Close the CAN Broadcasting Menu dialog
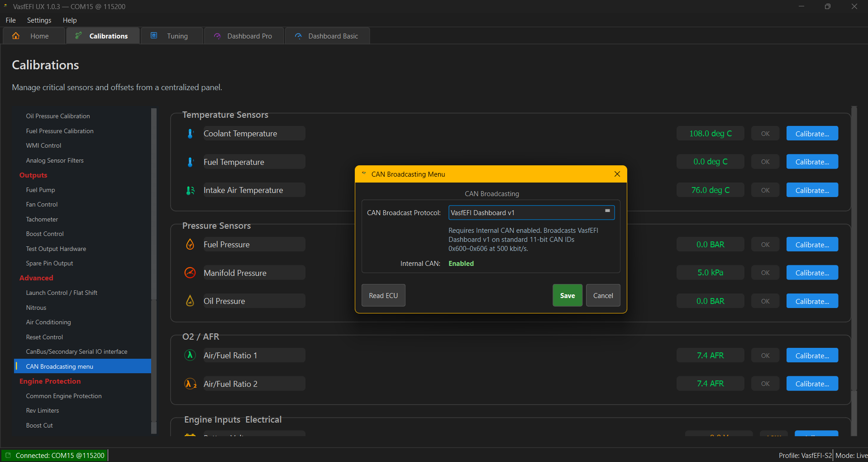The image size is (868, 462). click(617, 174)
